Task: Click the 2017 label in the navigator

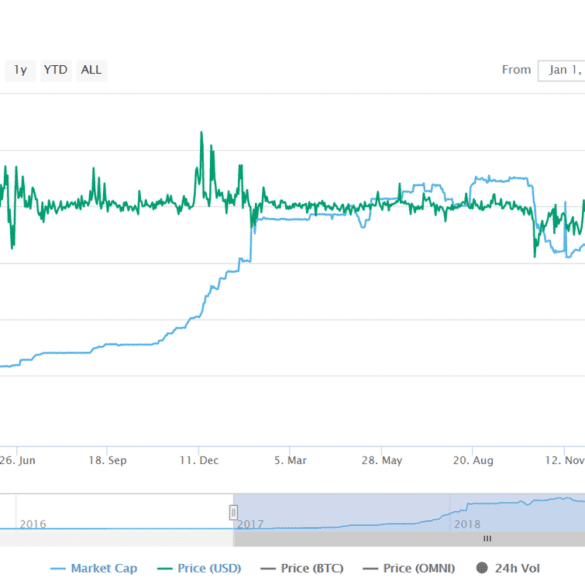Action: pos(250,524)
